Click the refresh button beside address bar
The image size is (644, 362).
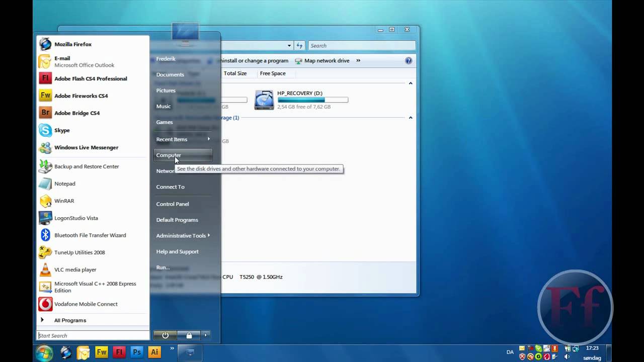coord(299,46)
